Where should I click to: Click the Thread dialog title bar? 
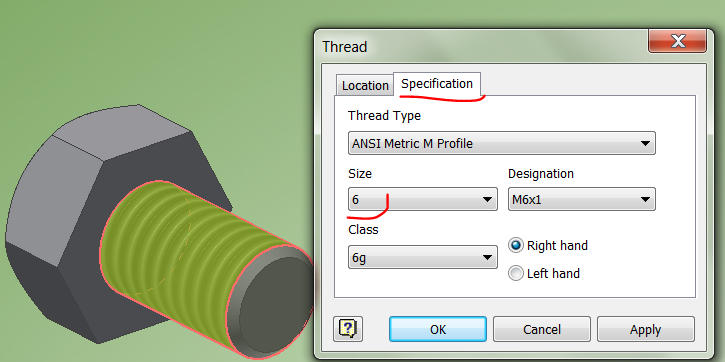(481, 46)
